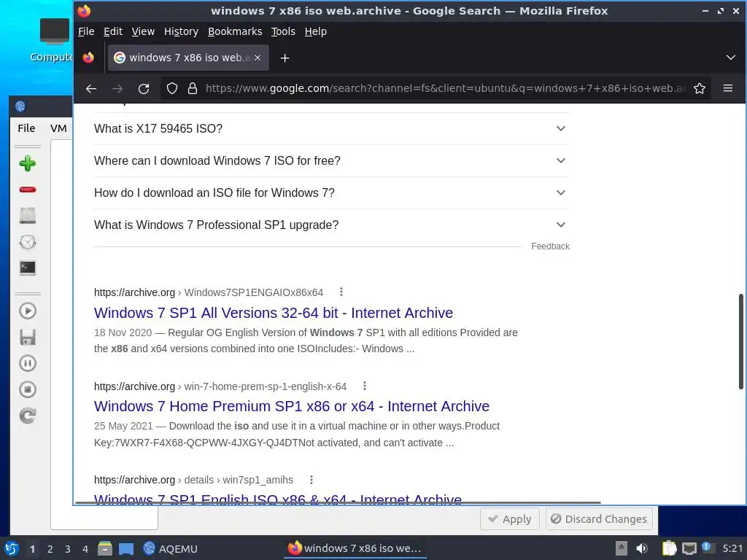Open the list all tabs chevron

731,58
